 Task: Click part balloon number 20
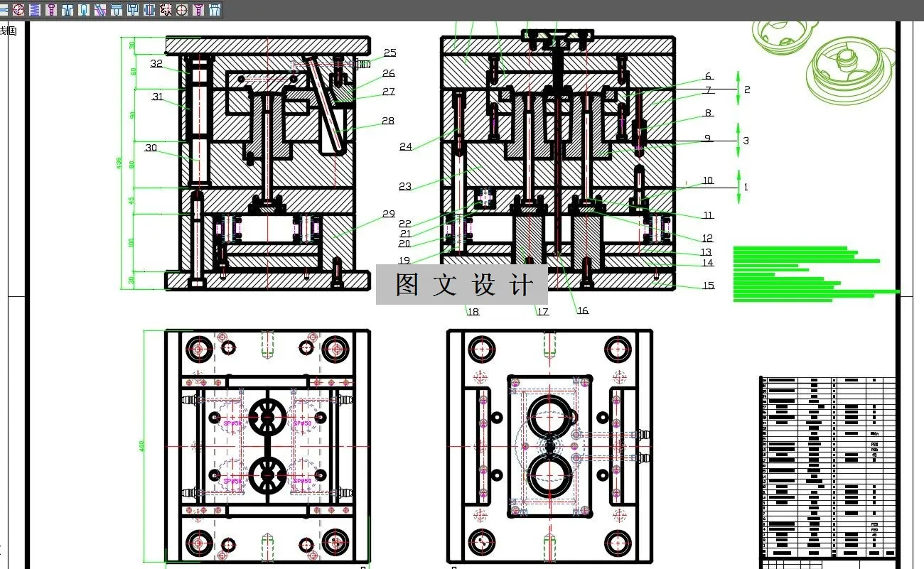[404, 244]
